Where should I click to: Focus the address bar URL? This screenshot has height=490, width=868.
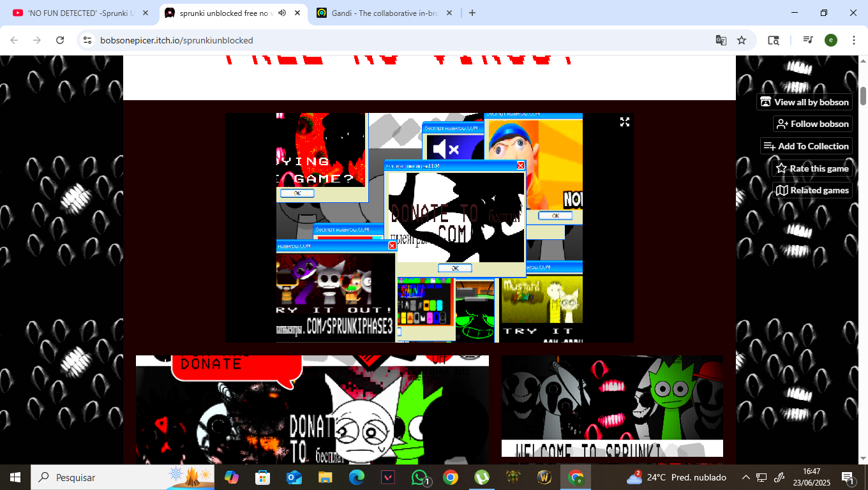177,40
